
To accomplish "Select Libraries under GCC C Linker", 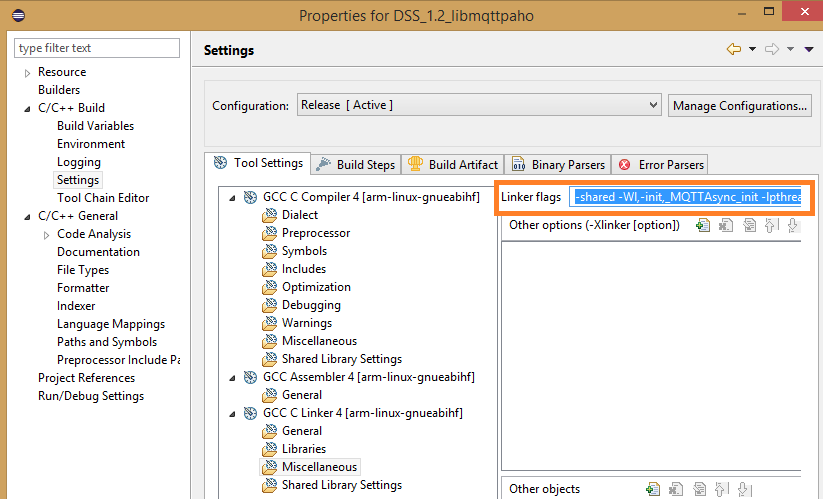I will tap(303, 449).
